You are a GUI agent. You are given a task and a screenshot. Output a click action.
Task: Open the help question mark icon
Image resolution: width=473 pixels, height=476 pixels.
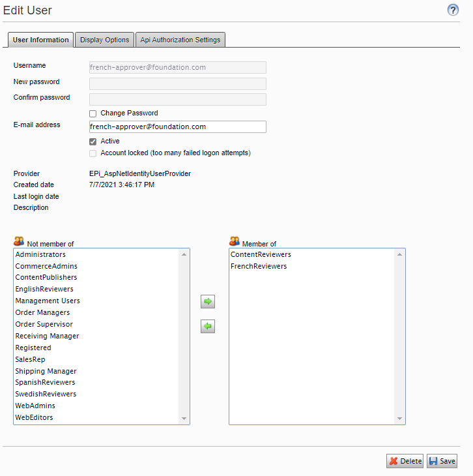453,10
